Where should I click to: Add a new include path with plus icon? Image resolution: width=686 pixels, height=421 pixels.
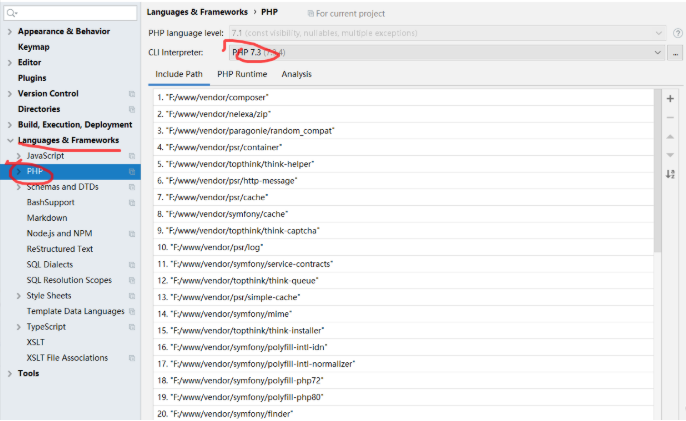[x=670, y=99]
